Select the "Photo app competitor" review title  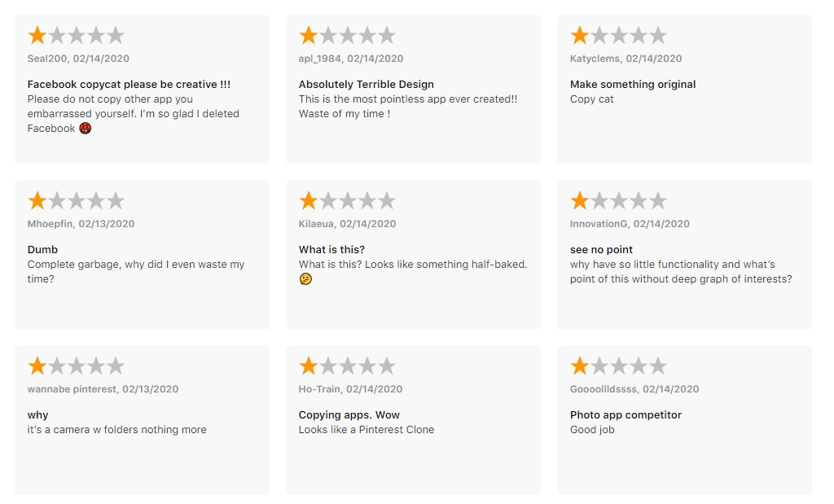point(625,415)
